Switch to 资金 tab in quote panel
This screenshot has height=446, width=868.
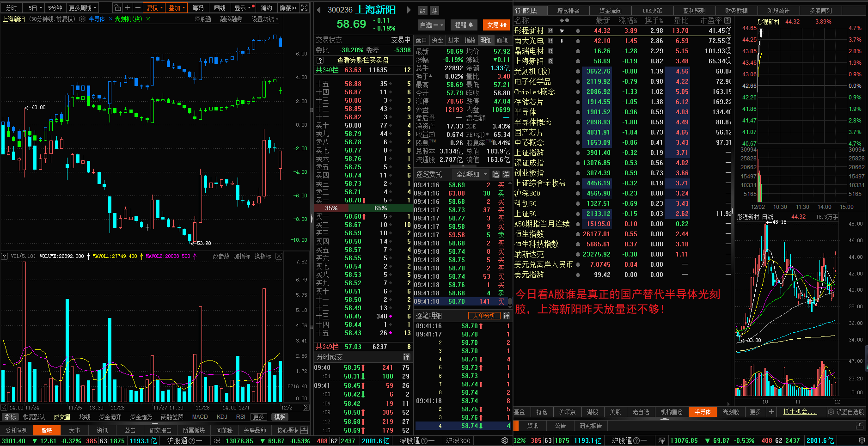tap(437, 40)
